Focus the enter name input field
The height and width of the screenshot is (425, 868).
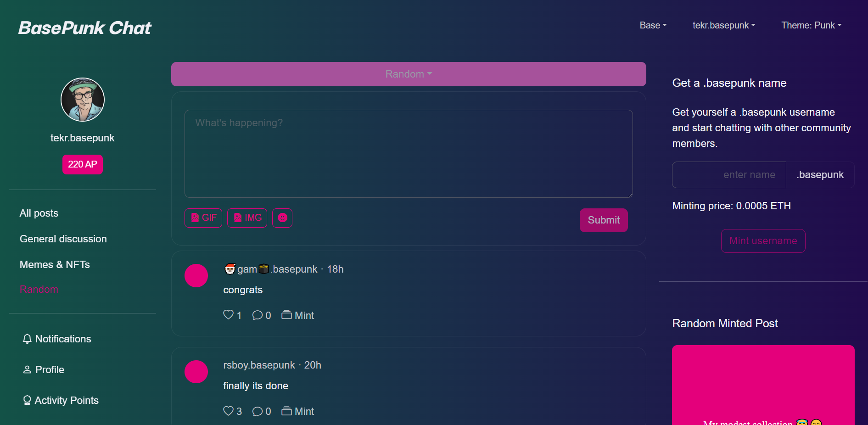click(729, 175)
